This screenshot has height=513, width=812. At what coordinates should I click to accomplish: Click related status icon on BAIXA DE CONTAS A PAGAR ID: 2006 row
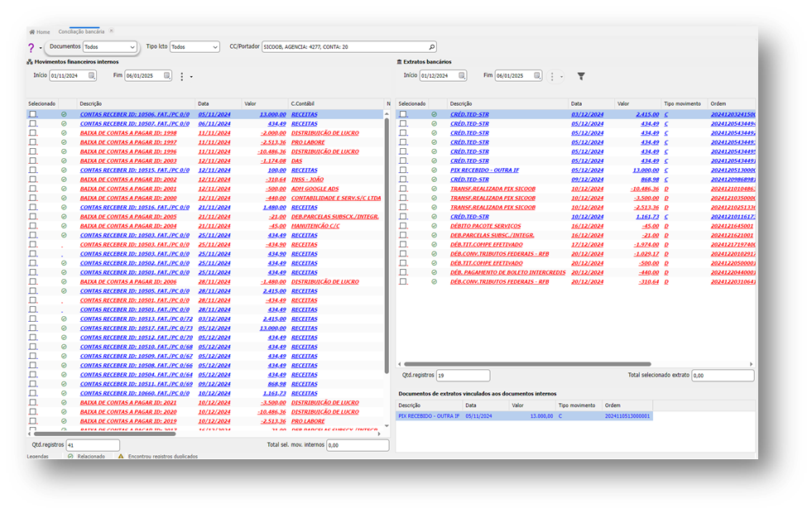tap(64, 282)
